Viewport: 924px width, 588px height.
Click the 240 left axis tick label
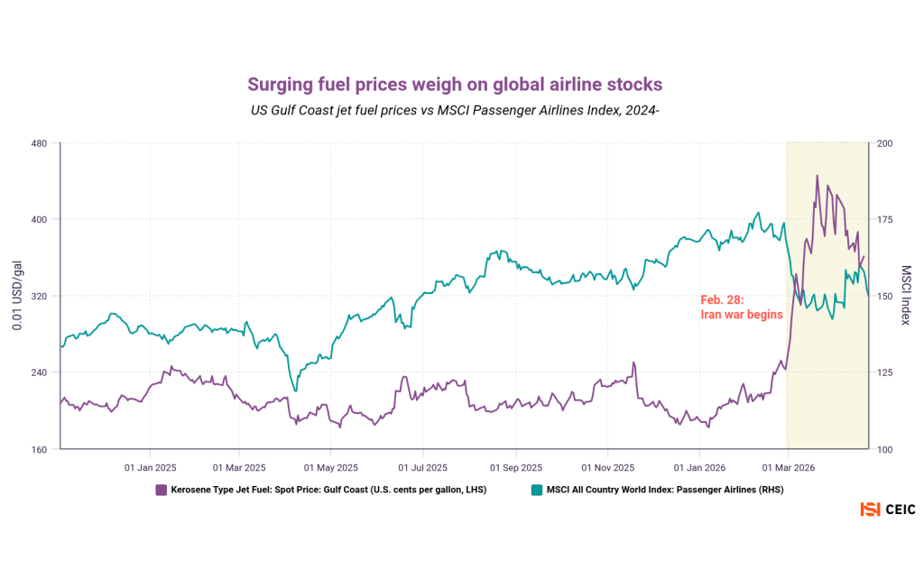click(x=42, y=372)
